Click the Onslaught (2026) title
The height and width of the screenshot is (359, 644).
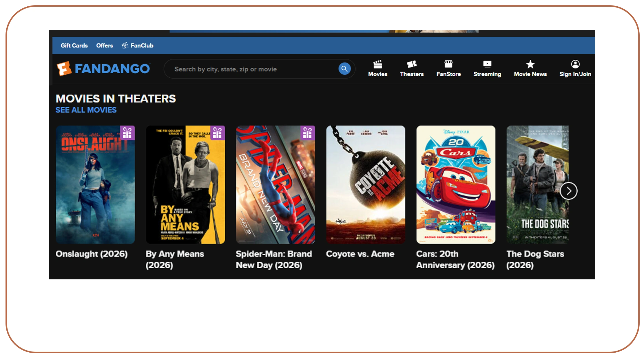[x=92, y=254]
